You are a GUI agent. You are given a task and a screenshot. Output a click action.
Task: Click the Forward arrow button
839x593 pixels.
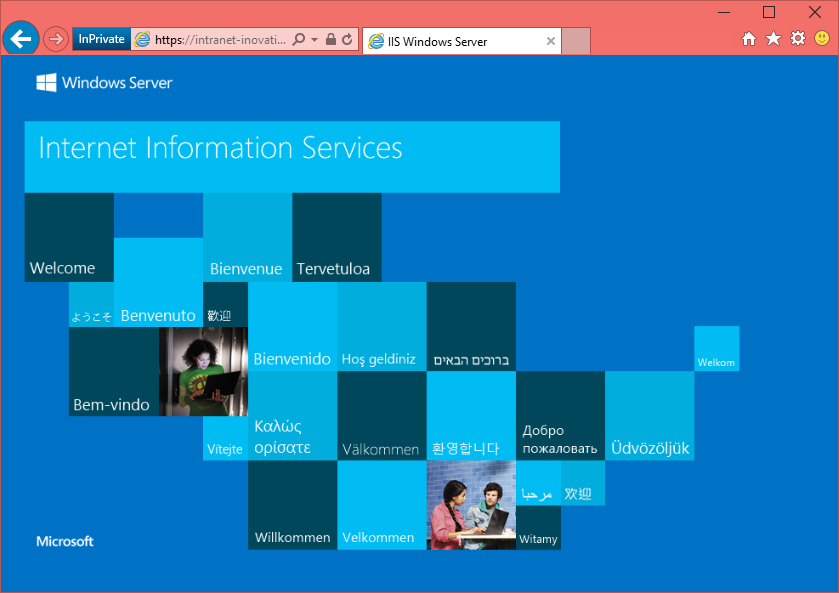pos(56,40)
